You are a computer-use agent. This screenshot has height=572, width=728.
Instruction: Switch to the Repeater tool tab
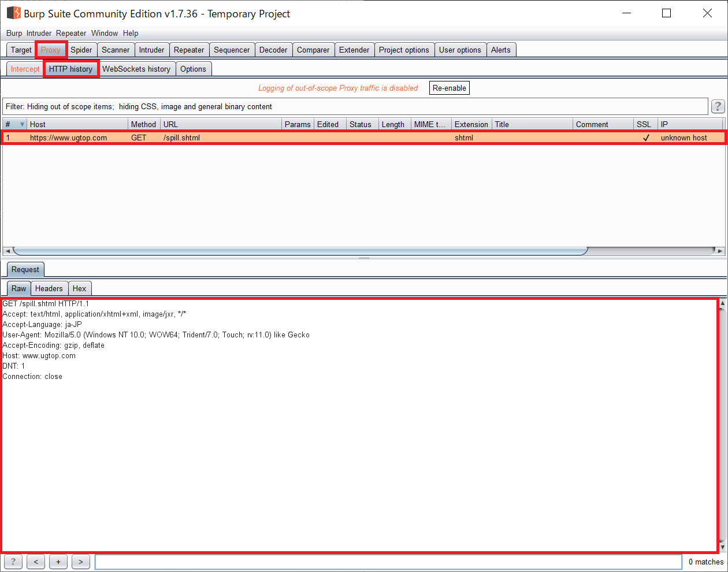click(189, 50)
